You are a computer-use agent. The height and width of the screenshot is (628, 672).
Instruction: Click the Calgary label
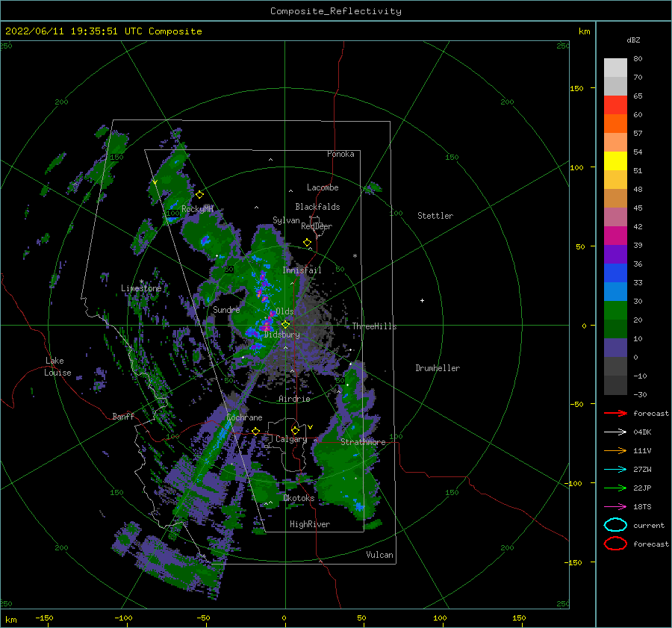tap(291, 439)
